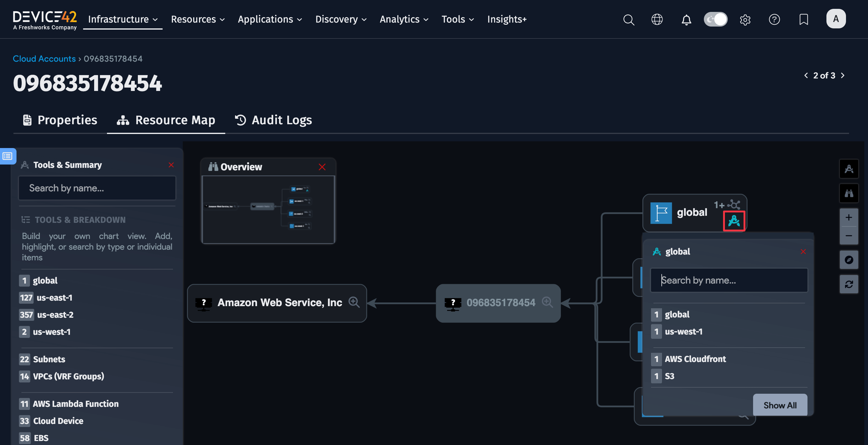Expand the Infrastructure menu dropdown
The width and height of the screenshot is (868, 445).
tap(123, 20)
